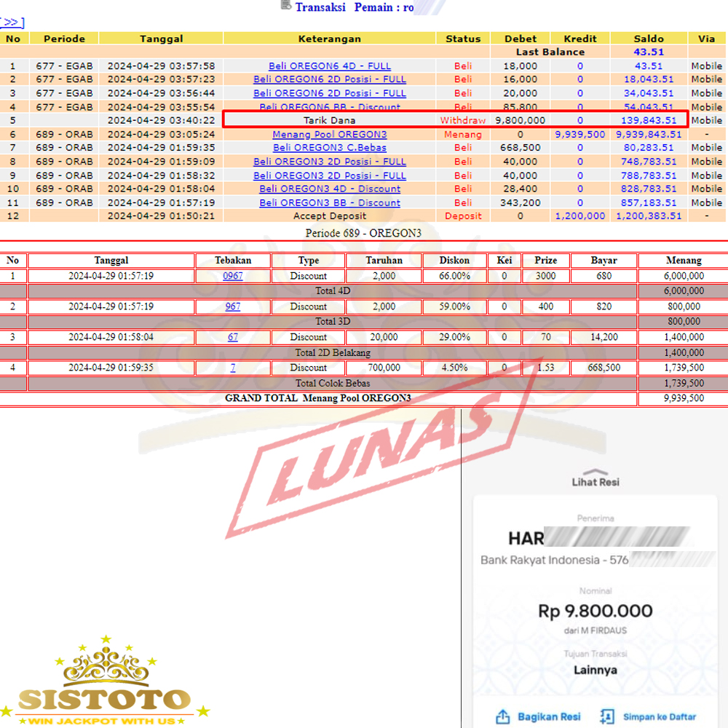The height and width of the screenshot is (728, 728).
Task: Select the 67 tebakan link in 2D row
Action: pyautogui.click(x=232, y=337)
